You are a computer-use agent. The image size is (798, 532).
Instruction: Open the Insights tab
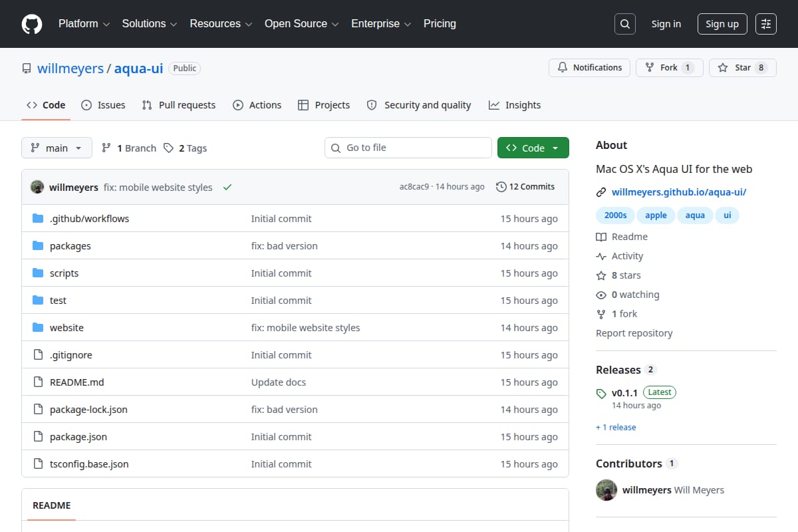515,105
